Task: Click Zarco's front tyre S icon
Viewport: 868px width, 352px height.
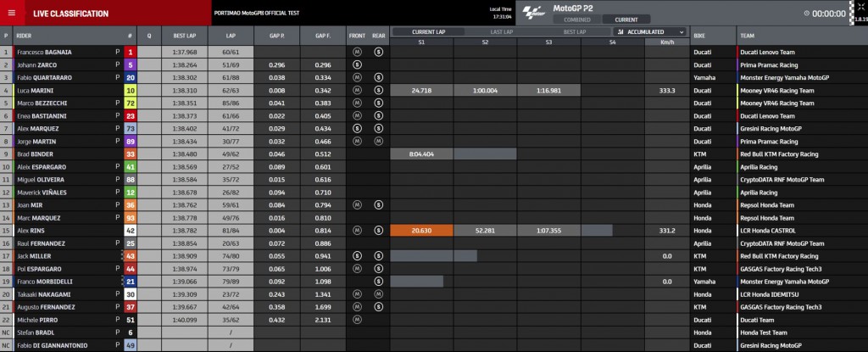Action: point(357,64)
